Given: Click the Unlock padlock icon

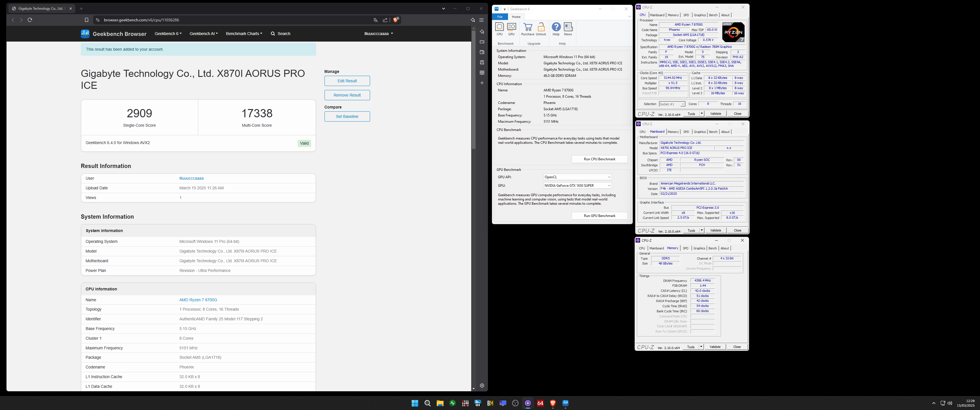Looking at the screenshot, I should pos(541,29).
